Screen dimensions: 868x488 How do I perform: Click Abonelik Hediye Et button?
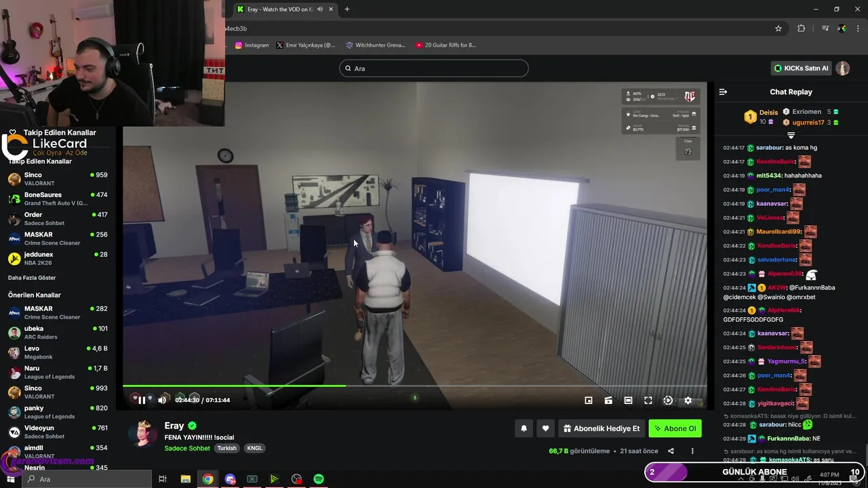point(601,428)
